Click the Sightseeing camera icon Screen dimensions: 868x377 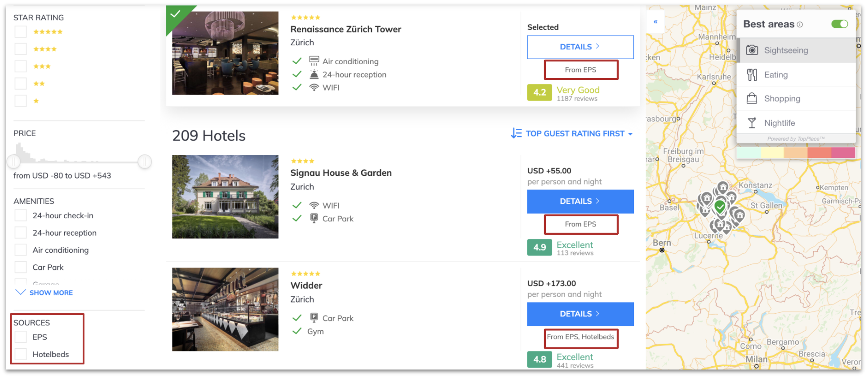pos(752,50)
